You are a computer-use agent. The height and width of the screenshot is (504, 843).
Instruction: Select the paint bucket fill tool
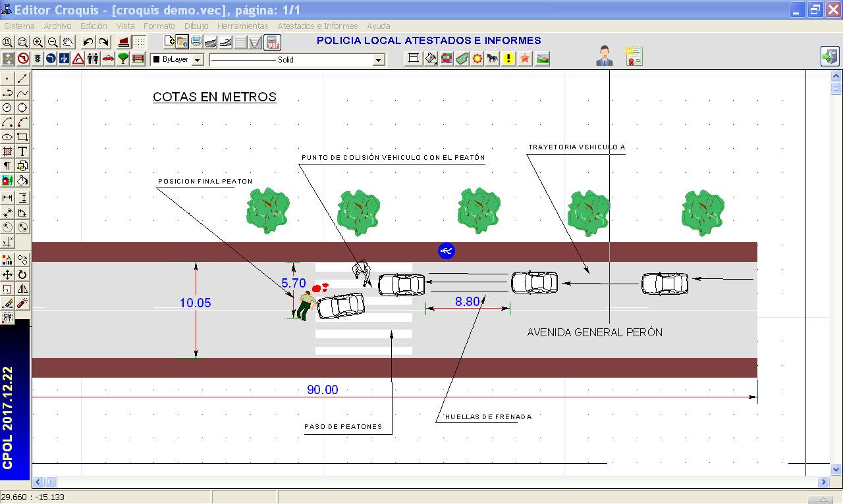click(22, 180)
